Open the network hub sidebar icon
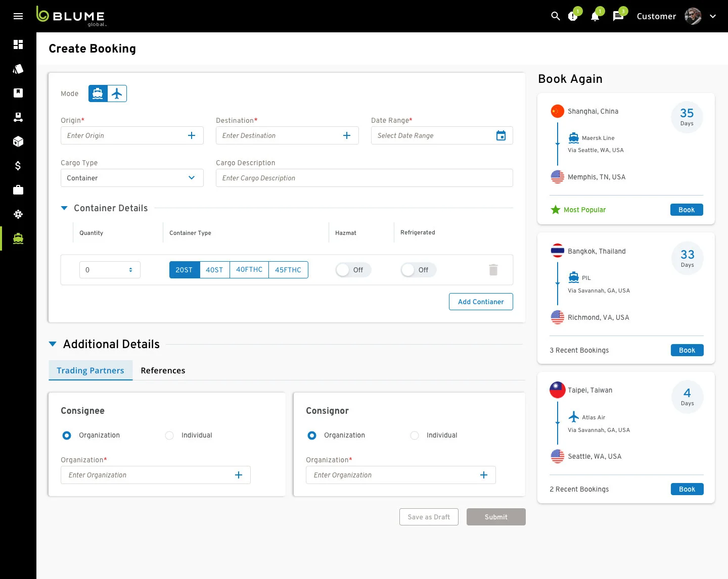The image size is (728, 579). tap(18, 214)
